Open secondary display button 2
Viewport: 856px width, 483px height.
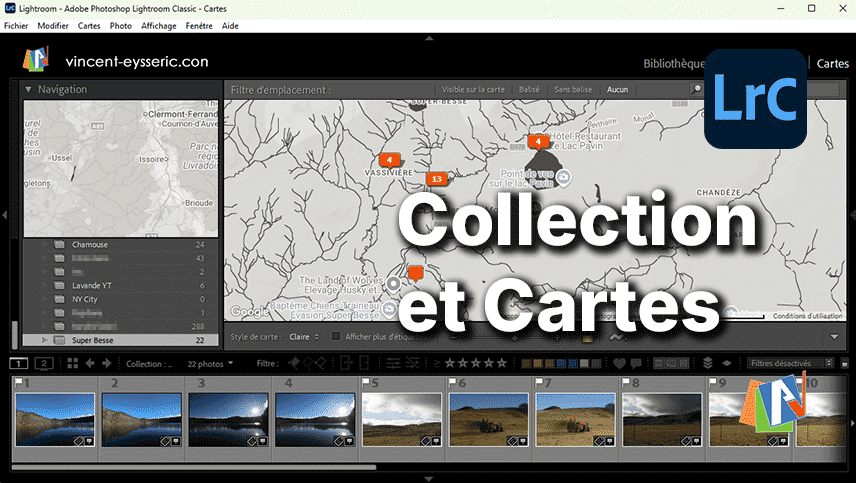pyautogui.click(x=44, y=363)
